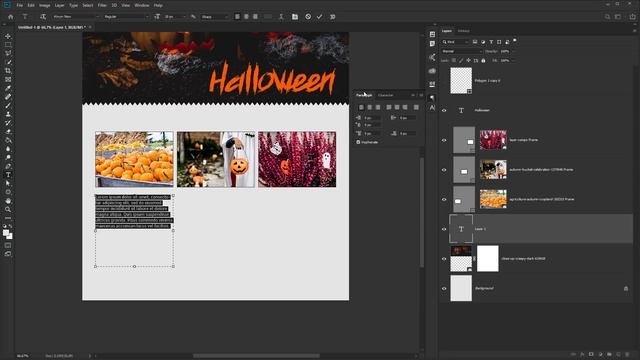Viewport: 640px width, 360px height.
Task: Select the Zoom tool
Action: tap(8, 209)
